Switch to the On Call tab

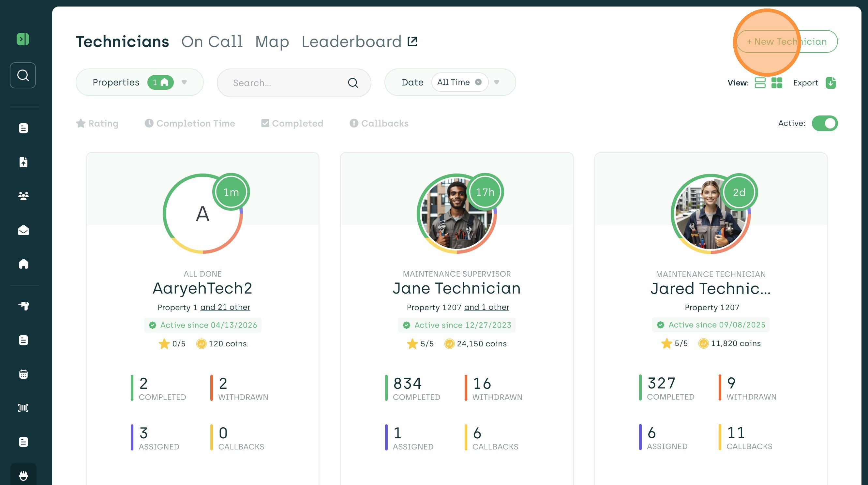click(212, 42)
